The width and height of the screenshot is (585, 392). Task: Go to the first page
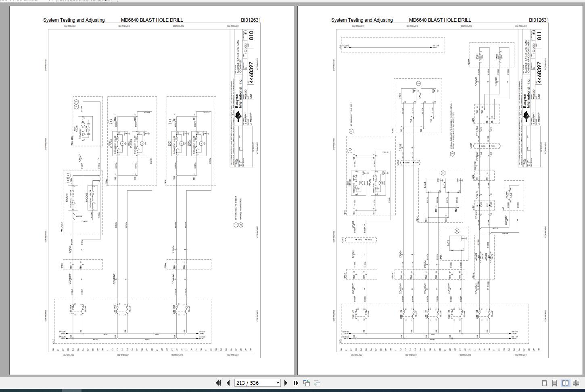(x=218, y=383)
